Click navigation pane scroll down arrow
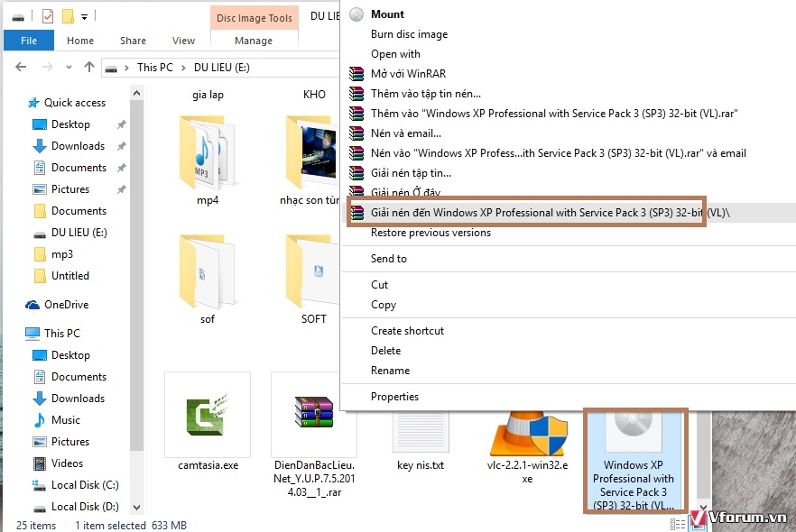Viewport: 796px width, 532px height. coord(136,507)
